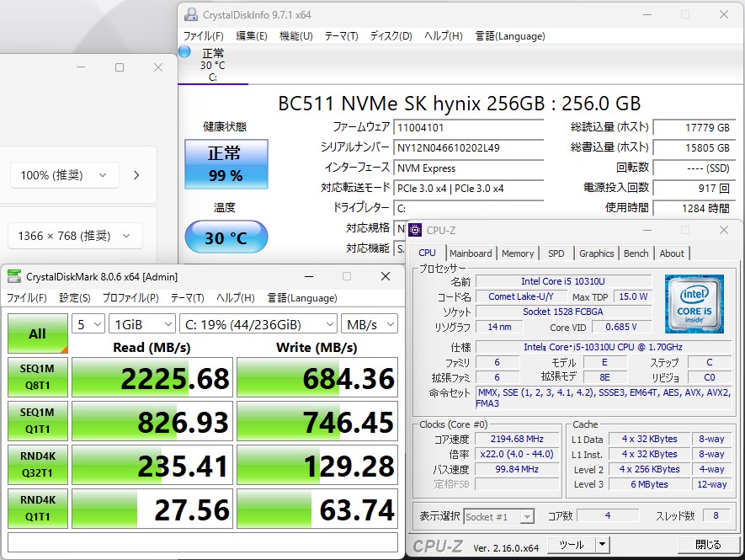Open the MB/s unit dropdown
The width and height of the screenshot is (745, 560).
tap(370, 324)
